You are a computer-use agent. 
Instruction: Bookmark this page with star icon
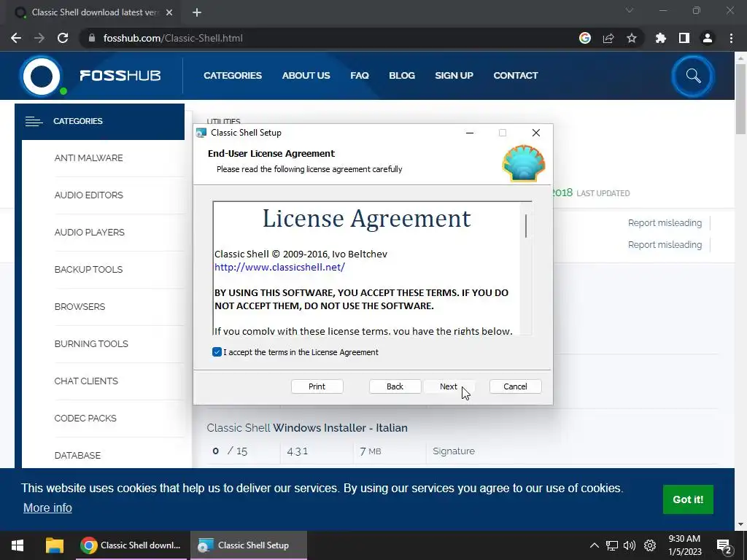click(632, 38)
